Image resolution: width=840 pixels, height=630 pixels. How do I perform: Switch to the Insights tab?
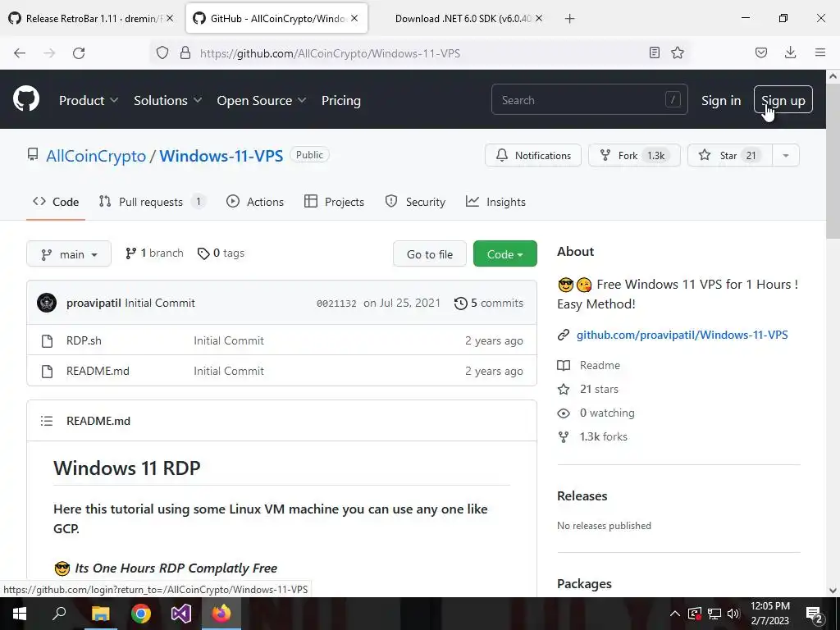point(495,202)
